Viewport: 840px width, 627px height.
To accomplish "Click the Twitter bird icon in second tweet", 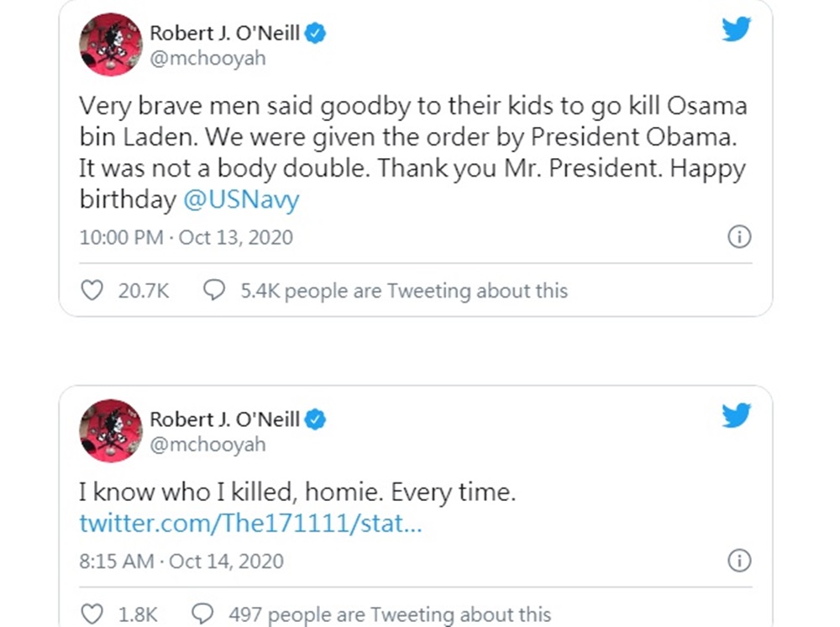I will coord(736,415).
